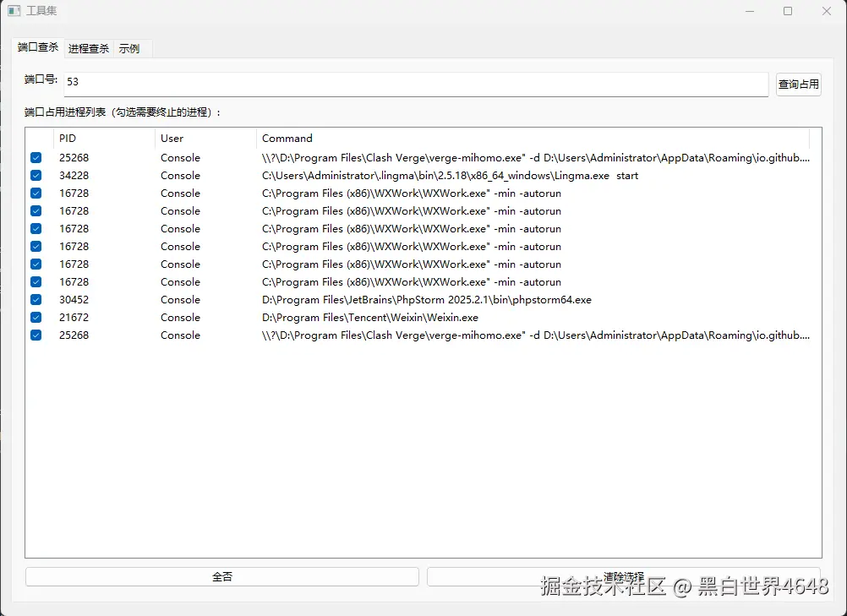Viewport: 847px width, 616px height.
Task: Select the phpstorm64.exe command cell
Action: click(x=427, y=300)
